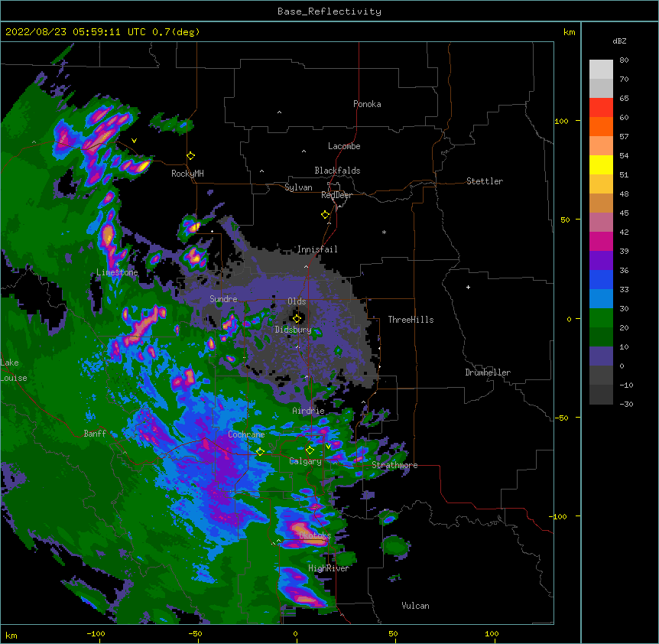Click the dBZ legend heading
This screenshot has width=659, height=644.
coord(619,41)
